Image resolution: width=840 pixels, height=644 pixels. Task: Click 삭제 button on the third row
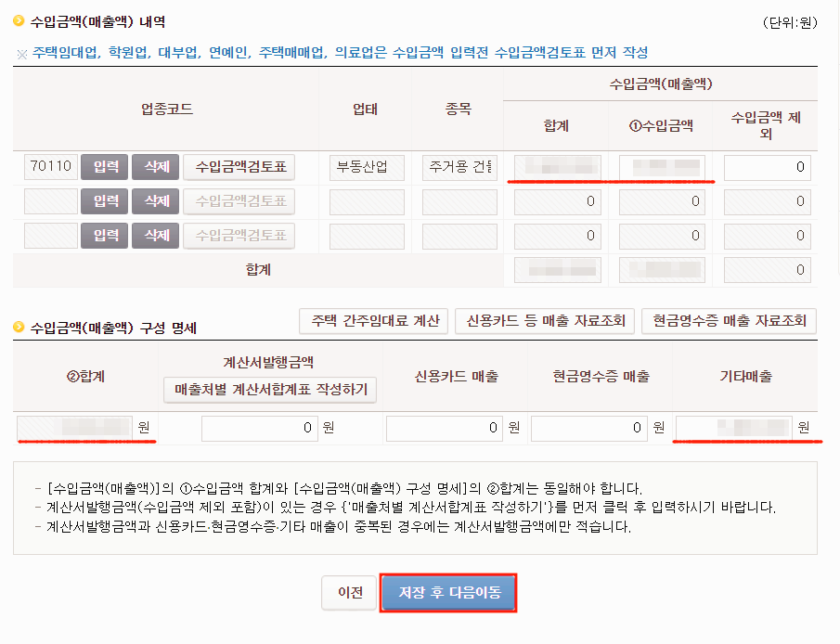pos(155,236)
